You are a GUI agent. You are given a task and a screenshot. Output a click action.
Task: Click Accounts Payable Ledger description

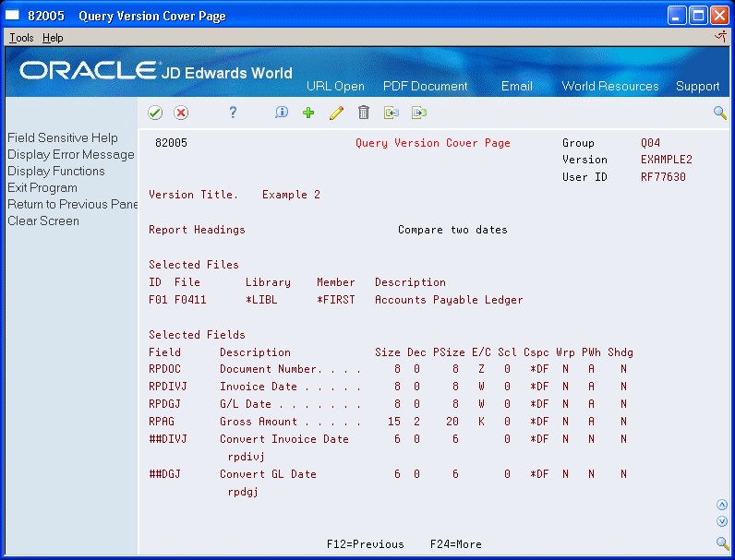(449, 300)
